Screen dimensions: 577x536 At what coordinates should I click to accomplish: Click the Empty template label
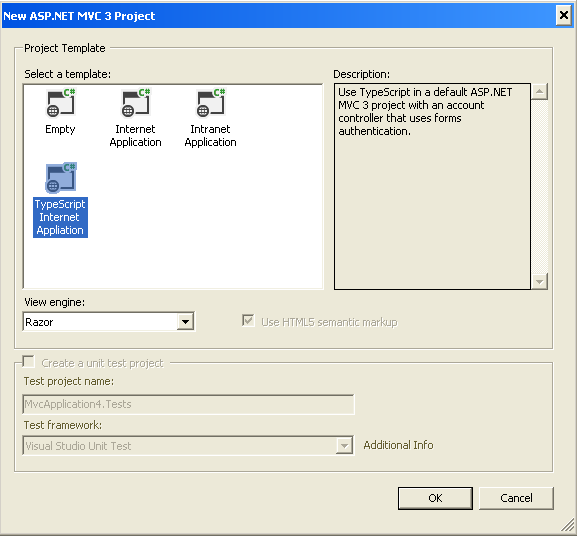60,129
